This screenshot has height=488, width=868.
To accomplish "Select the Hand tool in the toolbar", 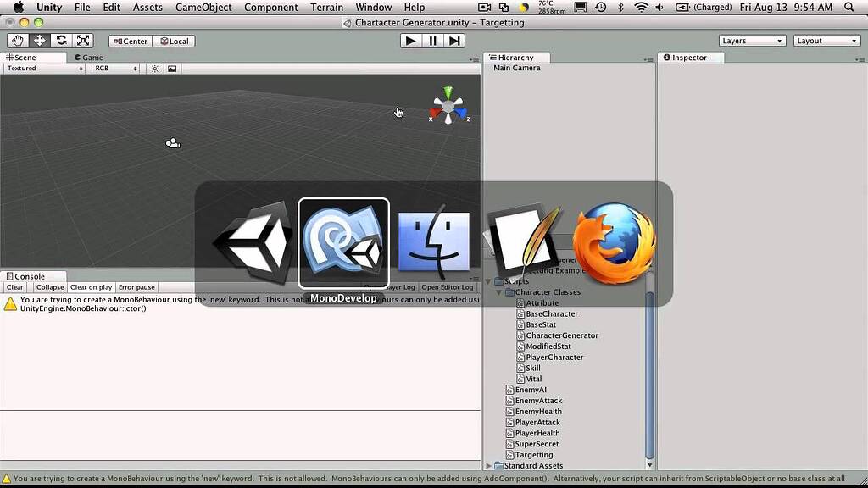I will pyautogui.click(x=17, y=40).
